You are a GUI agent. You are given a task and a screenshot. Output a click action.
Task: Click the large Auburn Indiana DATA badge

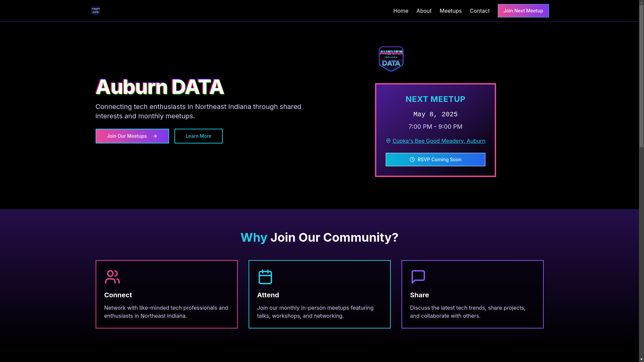tap(391, 59)
